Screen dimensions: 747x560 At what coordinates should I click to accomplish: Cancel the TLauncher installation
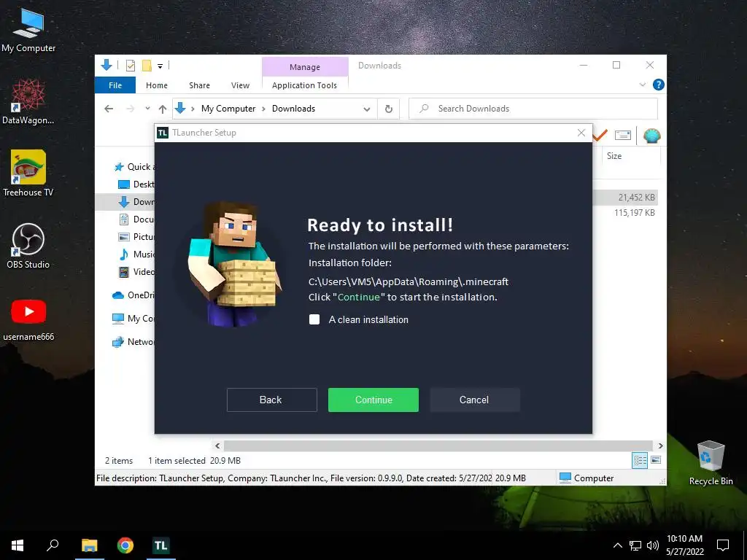[x=474, y=400]
